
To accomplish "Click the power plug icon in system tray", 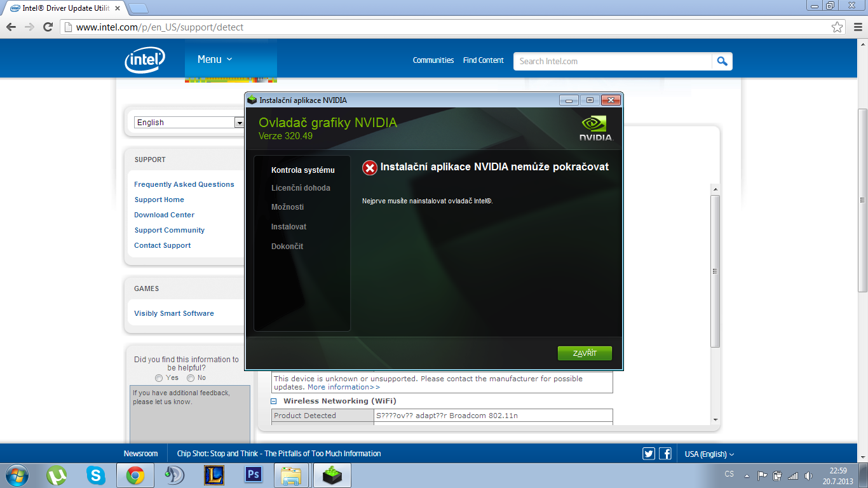I will [777, 475].
